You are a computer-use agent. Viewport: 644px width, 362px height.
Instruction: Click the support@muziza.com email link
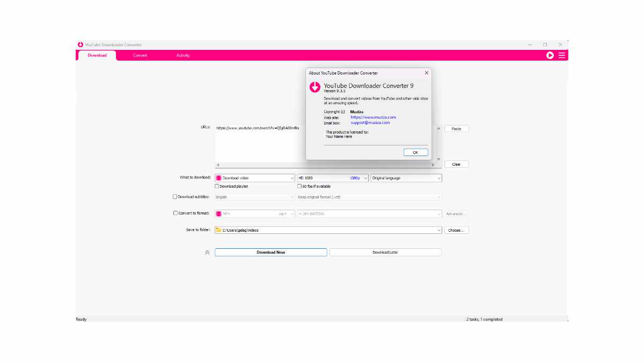(x=370, y=122)
